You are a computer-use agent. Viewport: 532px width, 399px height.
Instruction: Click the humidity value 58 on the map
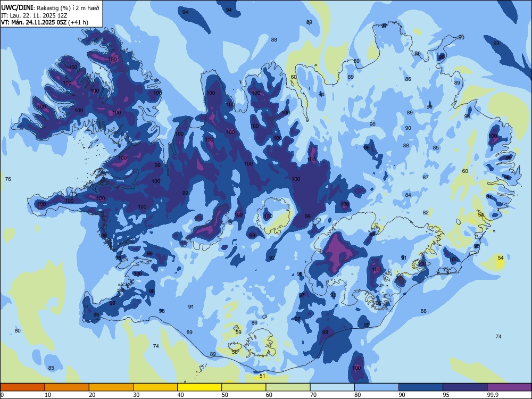(x=235, y=352)
